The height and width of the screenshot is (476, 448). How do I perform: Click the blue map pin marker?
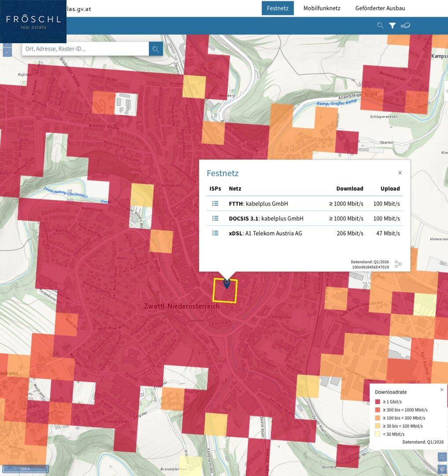click(x=226, y=283)
